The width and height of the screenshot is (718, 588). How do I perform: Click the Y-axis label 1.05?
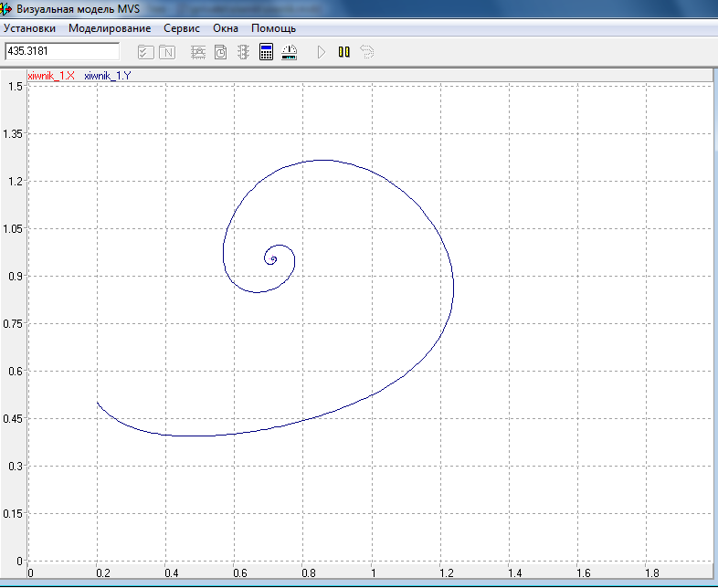coord(13,228)
